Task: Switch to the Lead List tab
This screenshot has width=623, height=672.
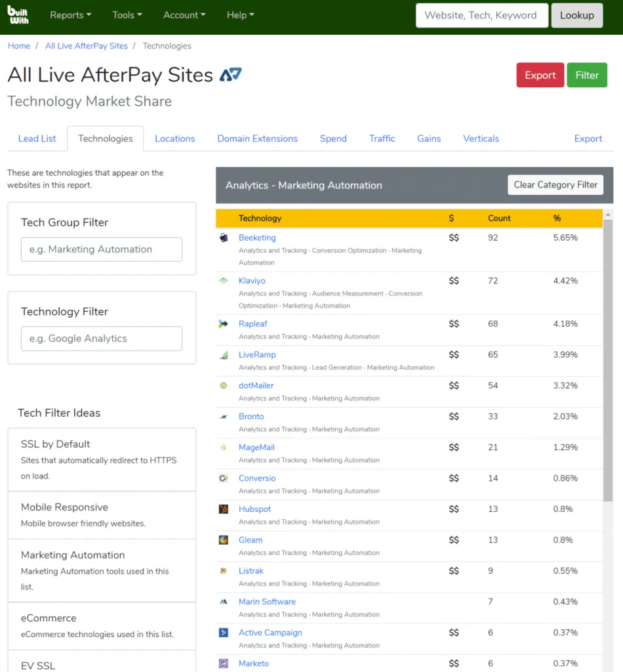Action: pos(37,138)
